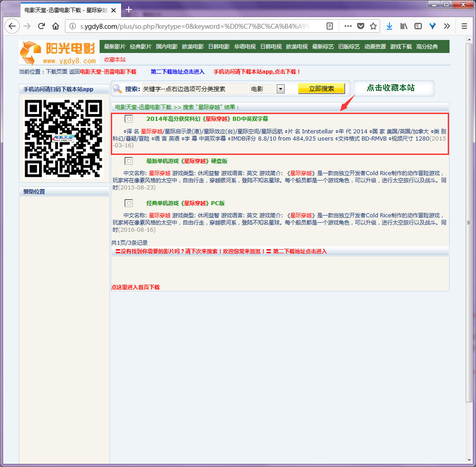This screenshot has height=467, width=476.
Task: Open the 电影 category dropdown
Action: pyautogui.click(x=267, y=89)
